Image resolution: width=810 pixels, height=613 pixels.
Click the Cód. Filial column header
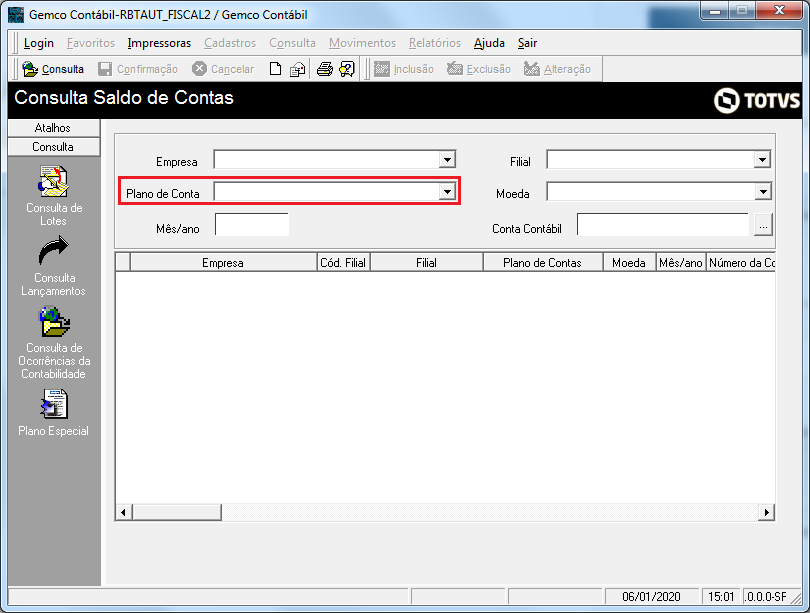pos(343,262)
